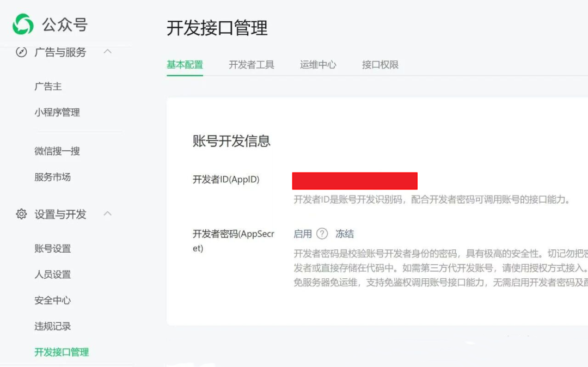Click the 冻结 link
588x367 pixels.
[x=345, y=234]
